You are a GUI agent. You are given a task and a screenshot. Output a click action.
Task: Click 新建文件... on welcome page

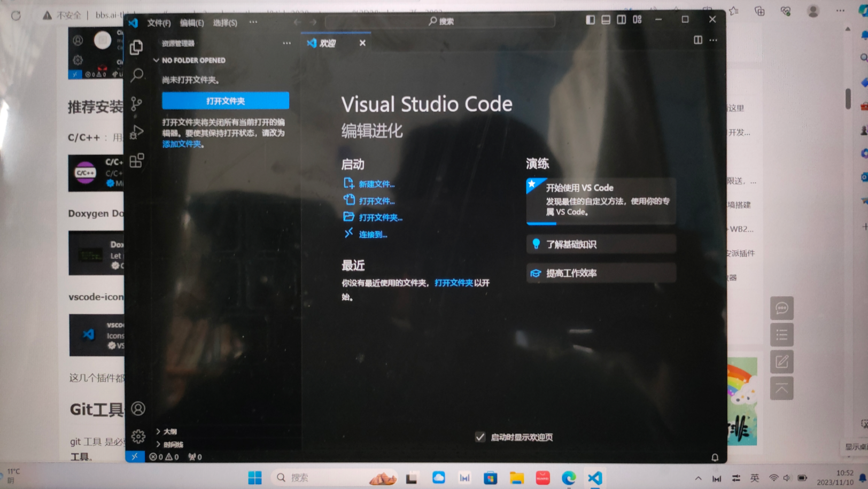coord(370,184)
